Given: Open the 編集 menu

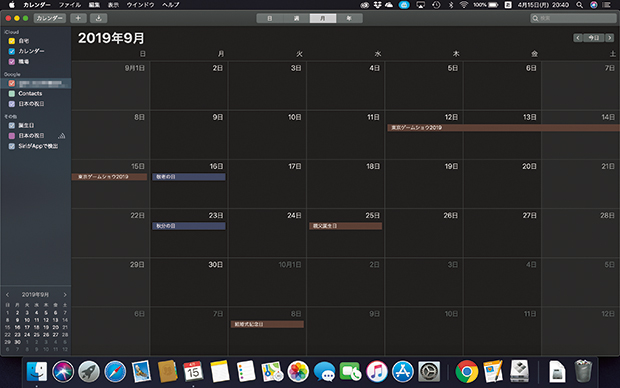Looking at the screenshot, I should point(94,5).
